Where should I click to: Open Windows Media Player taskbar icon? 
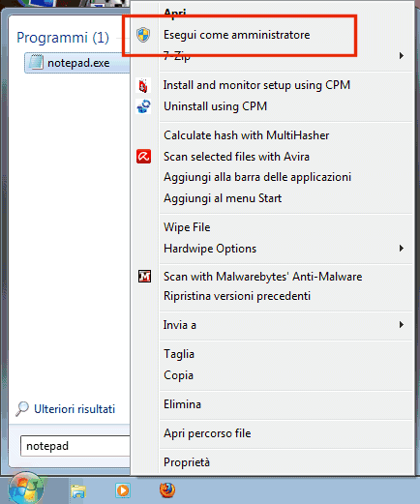click(x=123, y=490)
